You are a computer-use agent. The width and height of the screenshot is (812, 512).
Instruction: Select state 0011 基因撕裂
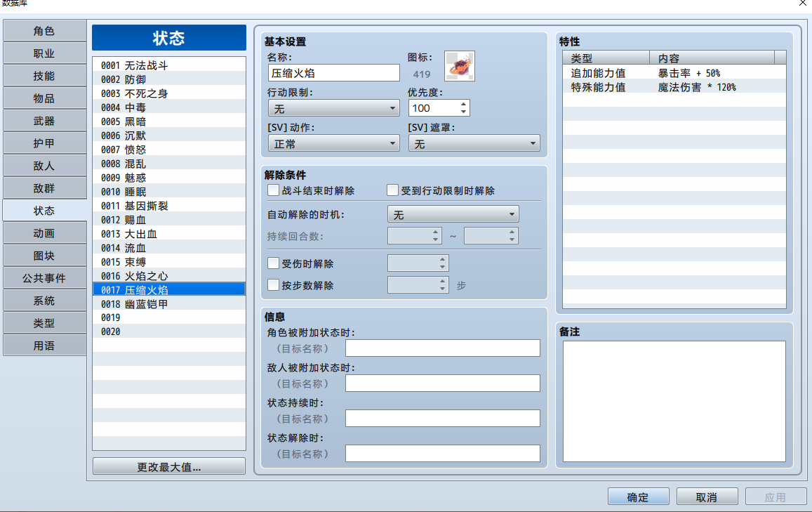169,205
